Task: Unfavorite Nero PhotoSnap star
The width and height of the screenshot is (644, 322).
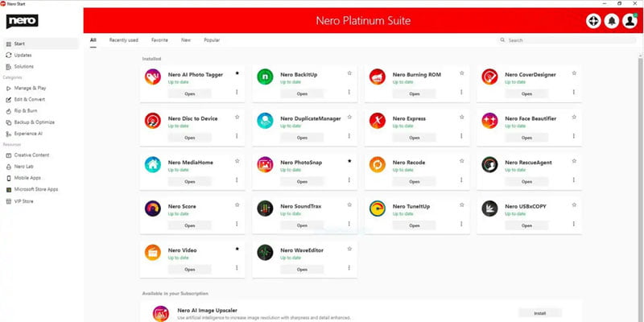Action: point(349,161)
